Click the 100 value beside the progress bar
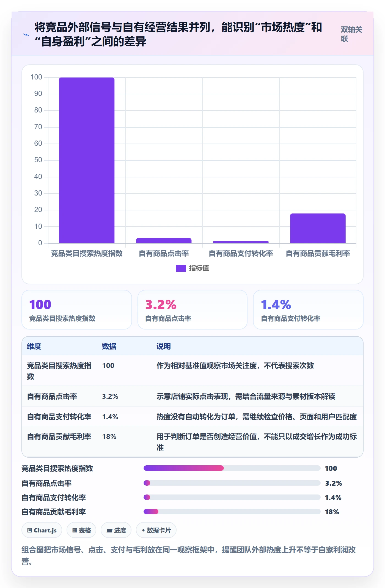 pos(331,468)
